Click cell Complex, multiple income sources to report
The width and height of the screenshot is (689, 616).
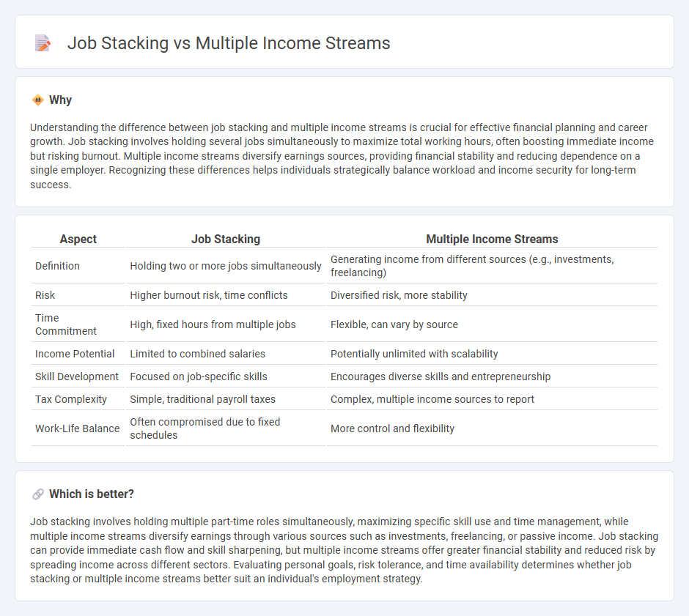[x=492, y=399]
